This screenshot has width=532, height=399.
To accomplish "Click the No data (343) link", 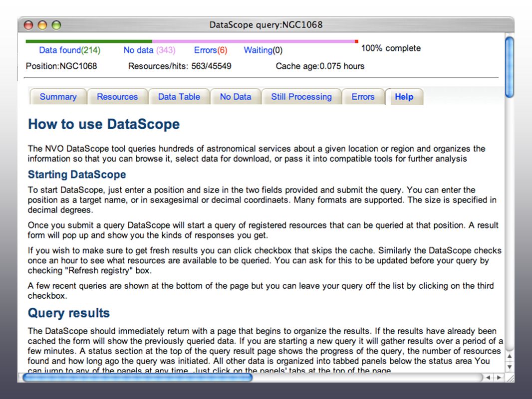I will click(149, 50).
